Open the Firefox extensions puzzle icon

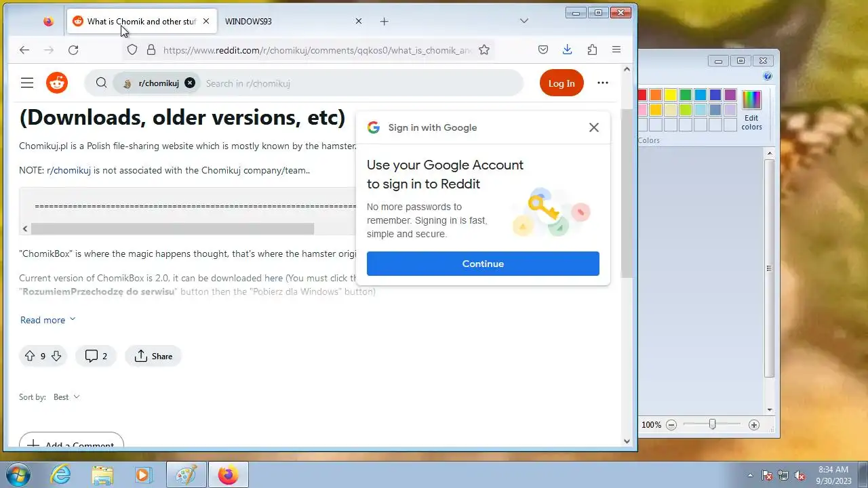[x=592, y=49]
